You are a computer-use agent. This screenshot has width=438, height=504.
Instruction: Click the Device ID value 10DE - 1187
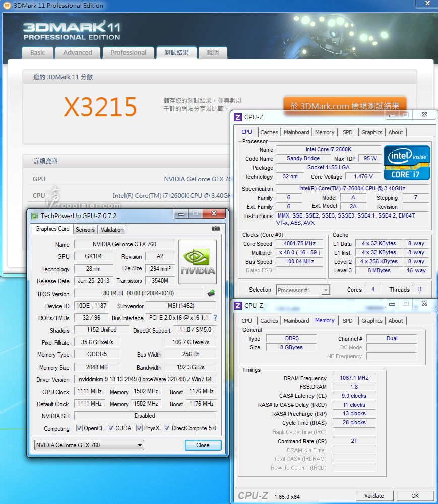coord(91,305)
